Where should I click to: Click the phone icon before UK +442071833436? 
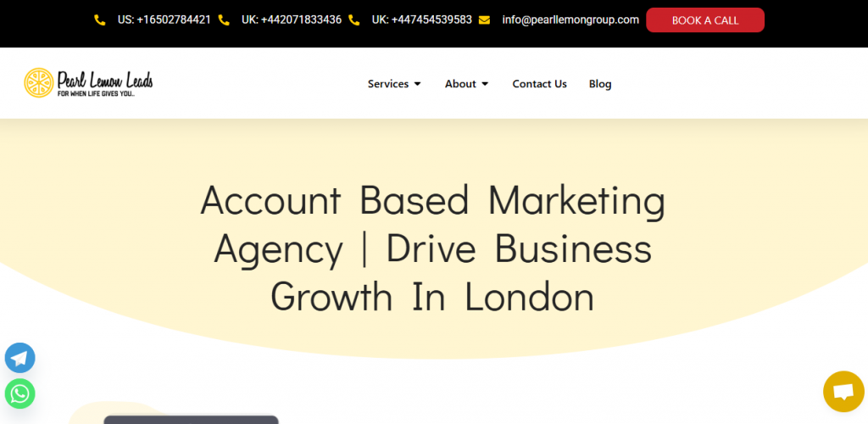(224, 20)
